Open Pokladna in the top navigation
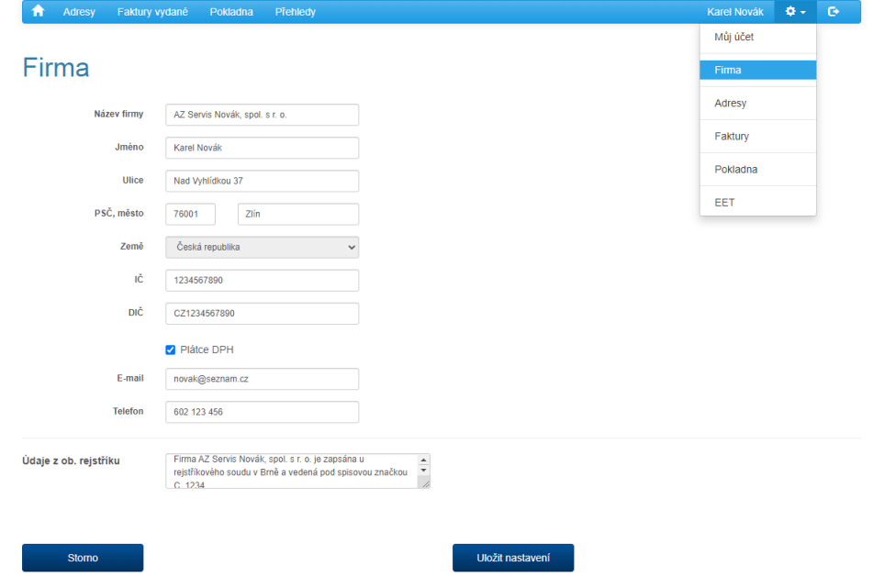This screenshot has height=588, width=884. point(231,12)
